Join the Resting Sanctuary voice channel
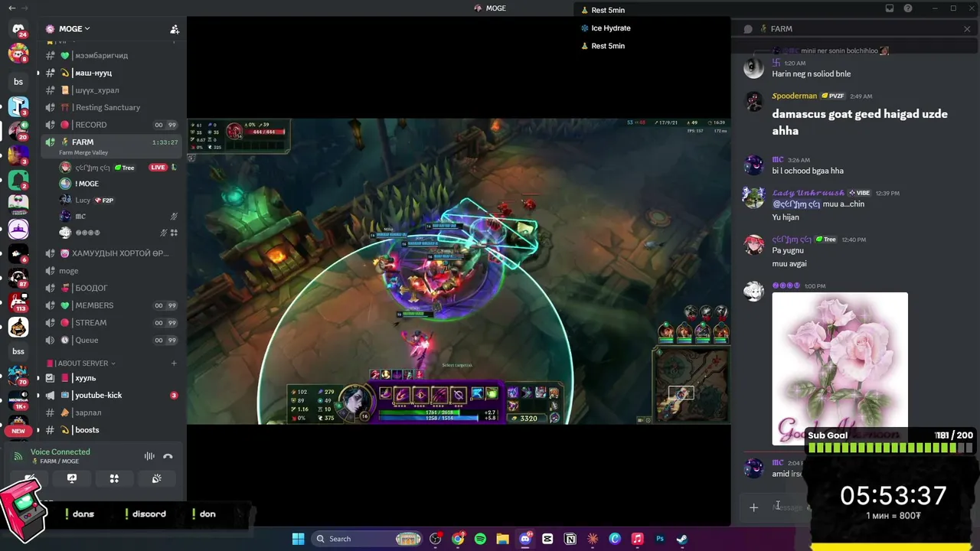980x551 pixels. click(x=112, y=107)
